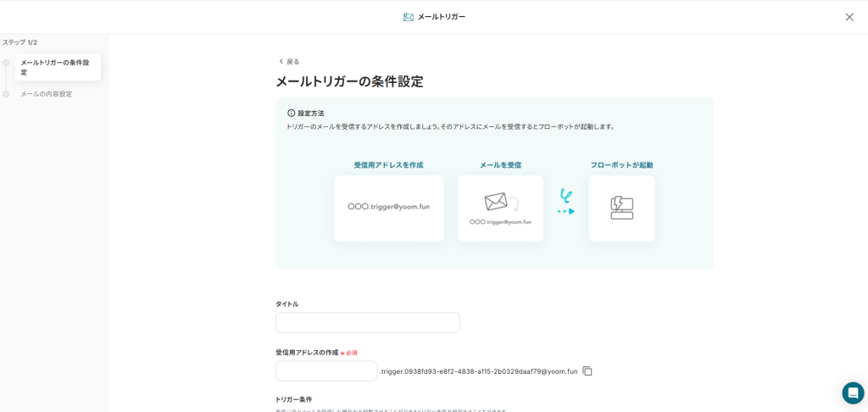The height and width of the screenshot is (412, 868).
Task: Close the mail trigger dialog
Action: tap(849, 17)
